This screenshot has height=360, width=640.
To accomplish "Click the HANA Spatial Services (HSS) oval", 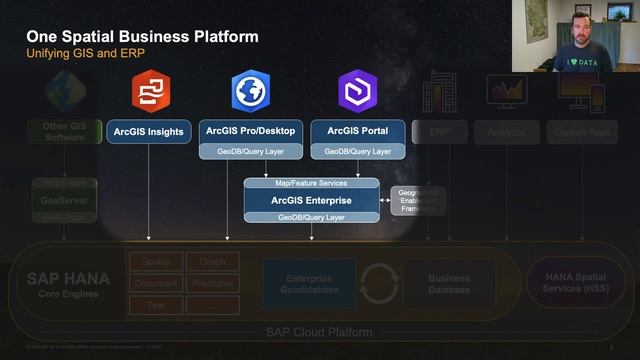I will point(576,282).
